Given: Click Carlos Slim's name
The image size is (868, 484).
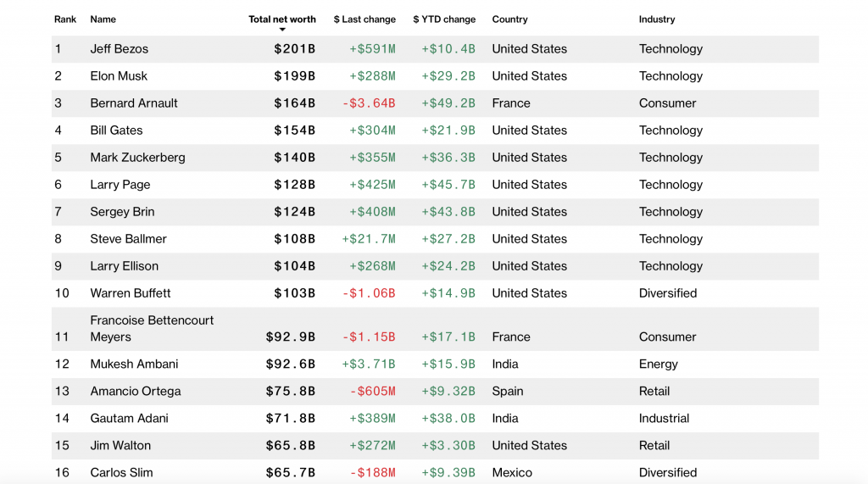Looking at the screenshot, I should pos(121,472).
